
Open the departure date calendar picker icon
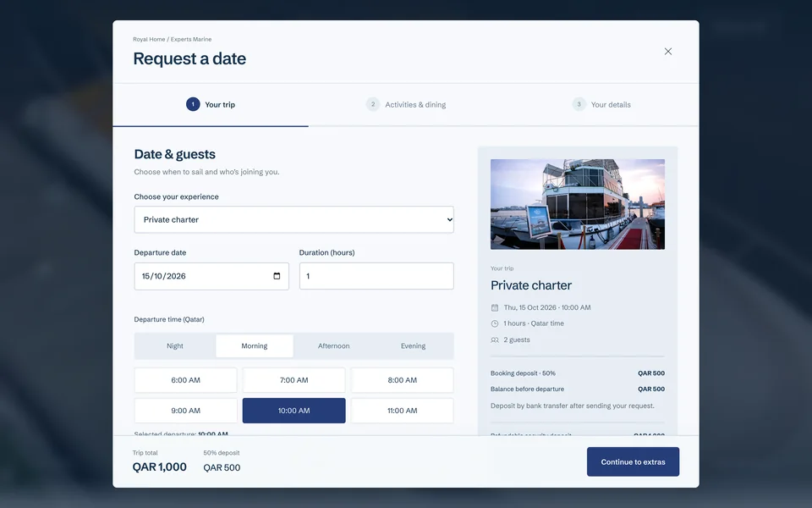(x=277, y=276)
